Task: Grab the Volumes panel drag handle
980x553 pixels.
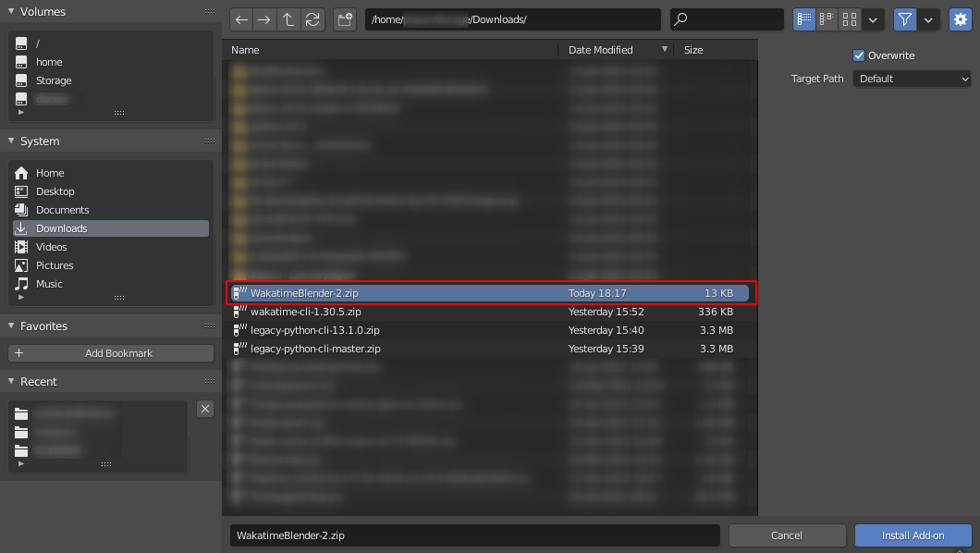Action: (209, 12)
